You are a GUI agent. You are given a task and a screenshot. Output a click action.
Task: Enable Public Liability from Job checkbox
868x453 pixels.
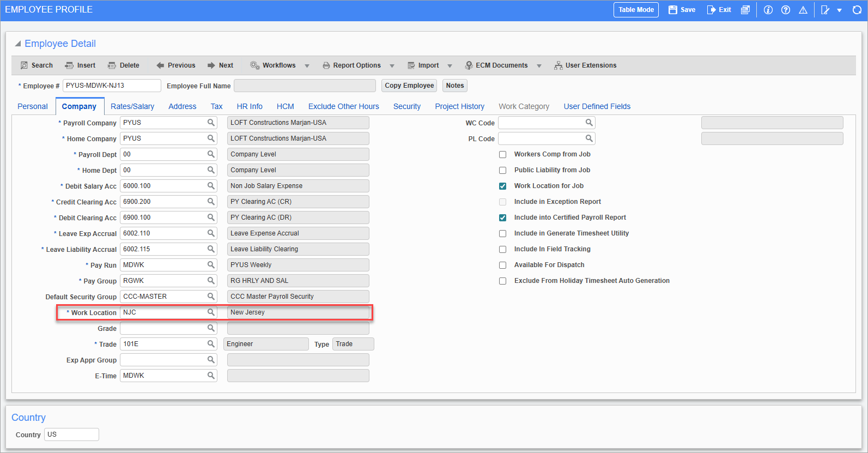503,171
